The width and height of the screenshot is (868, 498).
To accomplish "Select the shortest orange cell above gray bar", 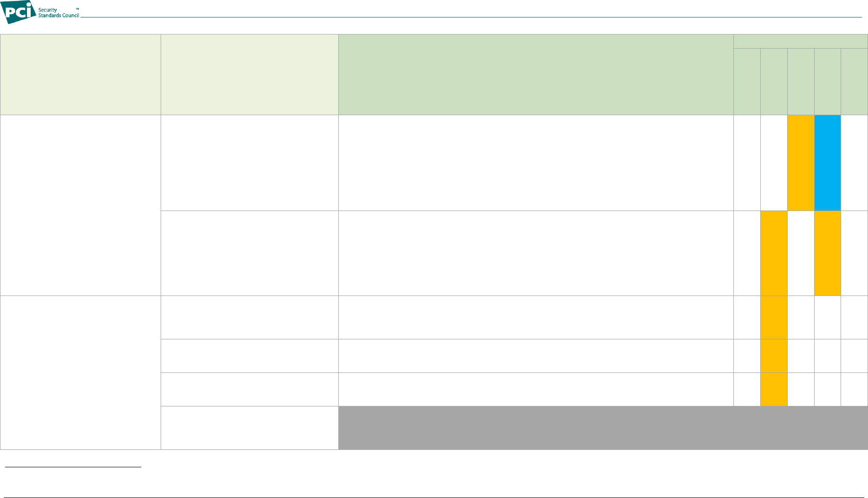I will click(773, 389).
